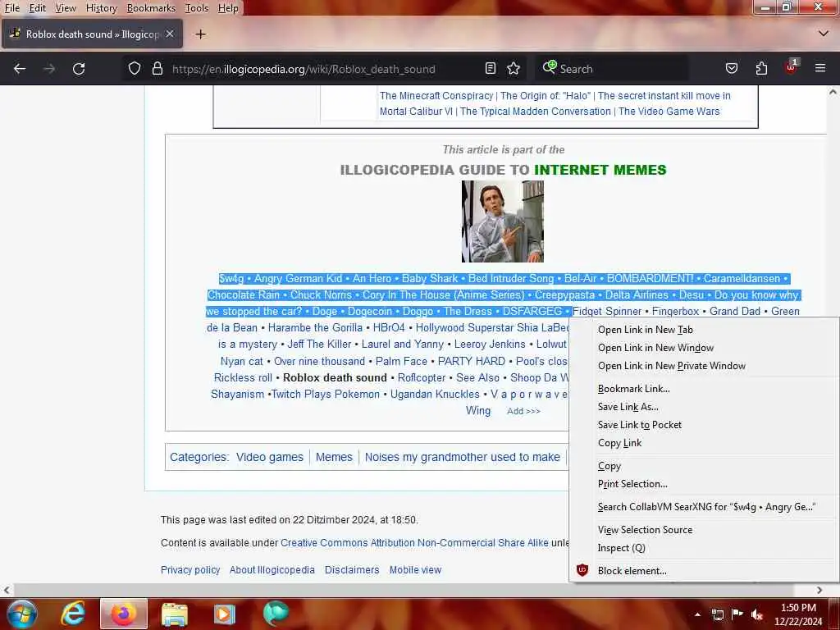Open Privacy policy link
Image resolution: width=840 pixels, height=630 pixels.
pos(190,569)
